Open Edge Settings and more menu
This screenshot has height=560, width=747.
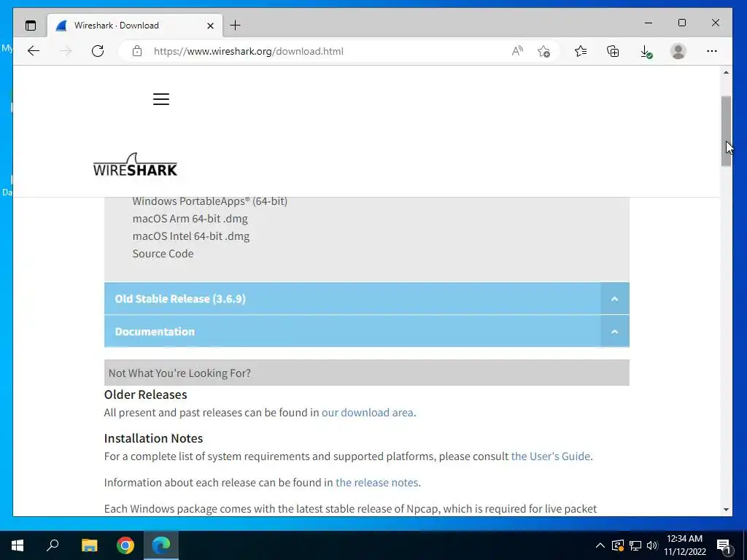[712, 51]
